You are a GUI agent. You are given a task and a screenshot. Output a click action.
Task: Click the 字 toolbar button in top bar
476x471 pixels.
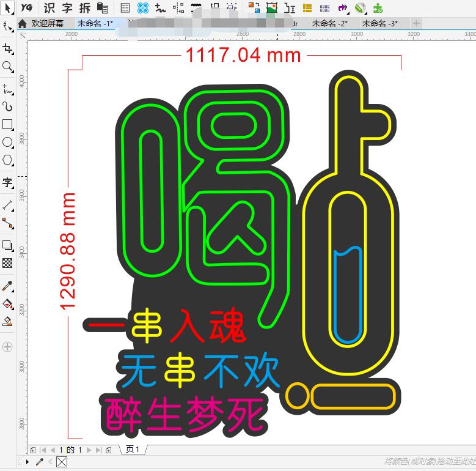tap(67, 8)
